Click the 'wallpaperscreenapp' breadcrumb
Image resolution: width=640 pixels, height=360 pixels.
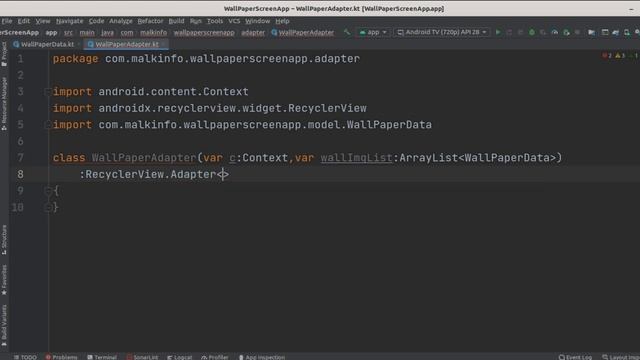(204, 32)
